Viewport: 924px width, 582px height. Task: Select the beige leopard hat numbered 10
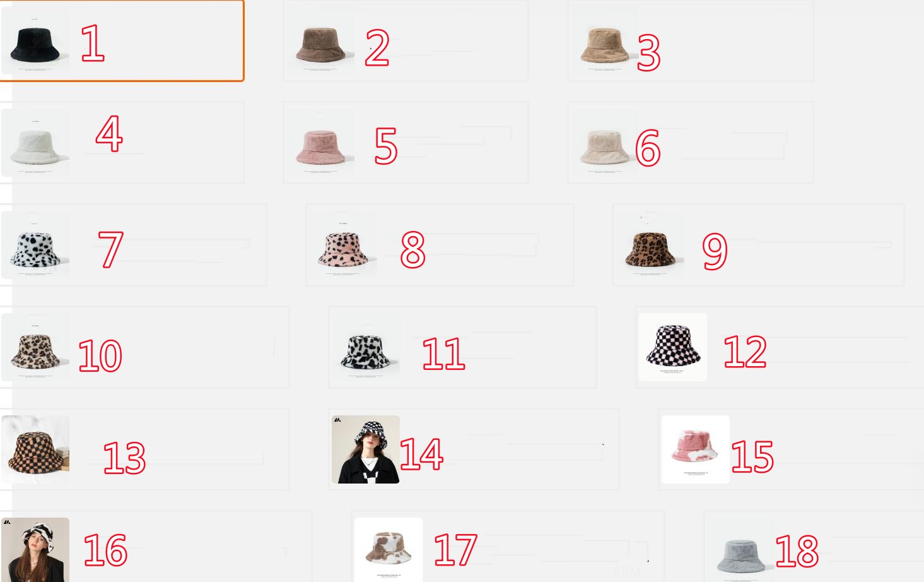[35, 347]
